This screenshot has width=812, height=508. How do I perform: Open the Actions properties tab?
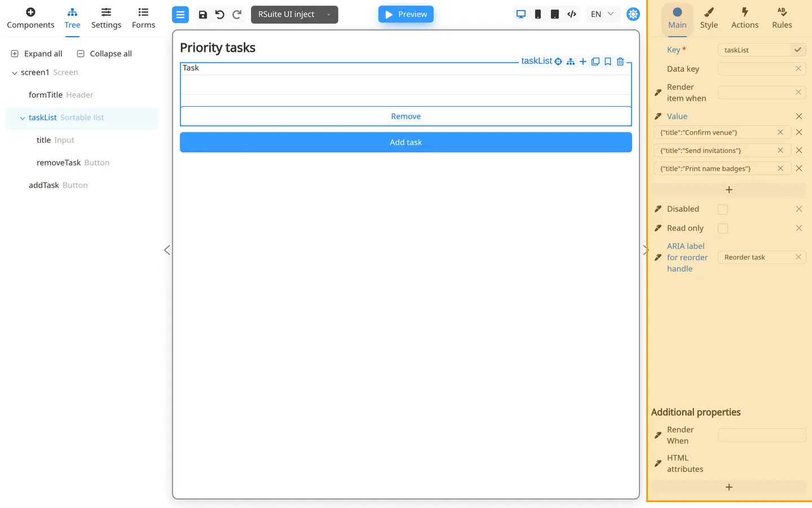click(x=745, y=19)
